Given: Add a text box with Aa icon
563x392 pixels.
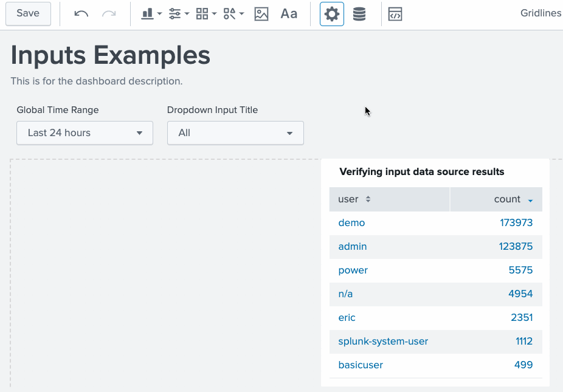Looking at the screenshot, I should [x=289, y=14].
